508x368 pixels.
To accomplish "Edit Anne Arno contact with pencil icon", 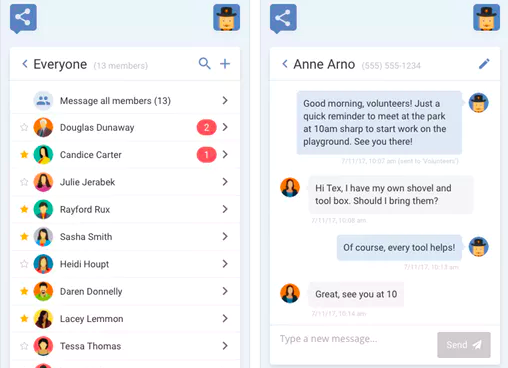I will pyautogui.click(x=484, y=64).
